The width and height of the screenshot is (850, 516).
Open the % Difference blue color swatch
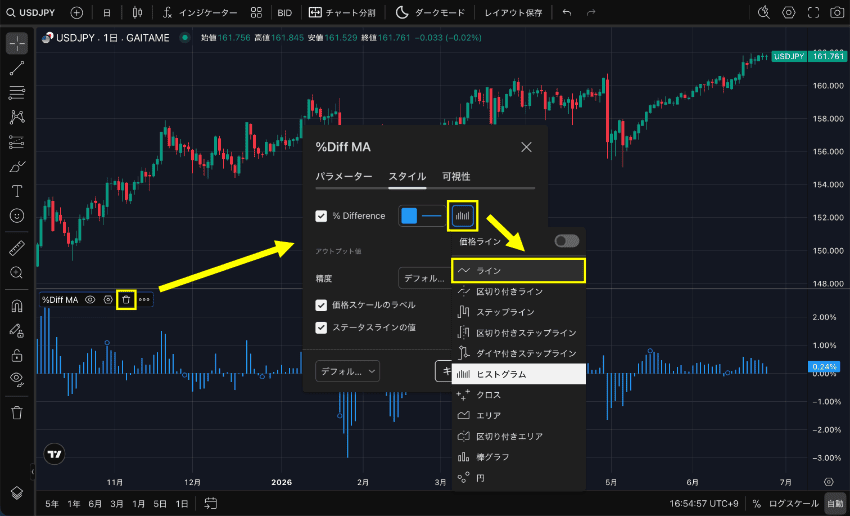click(x=409, y=216)
